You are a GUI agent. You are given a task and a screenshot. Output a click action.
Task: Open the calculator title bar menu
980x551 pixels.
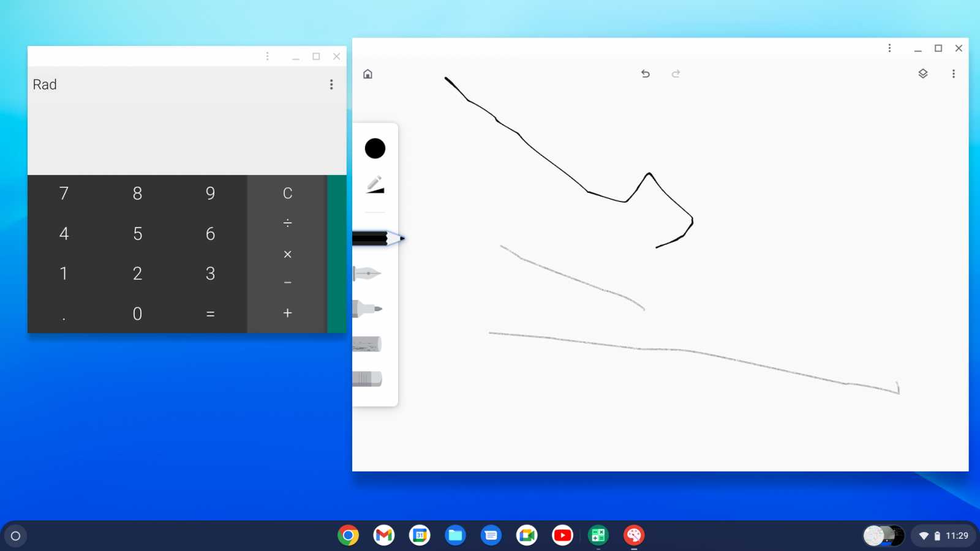click(267, 56)
